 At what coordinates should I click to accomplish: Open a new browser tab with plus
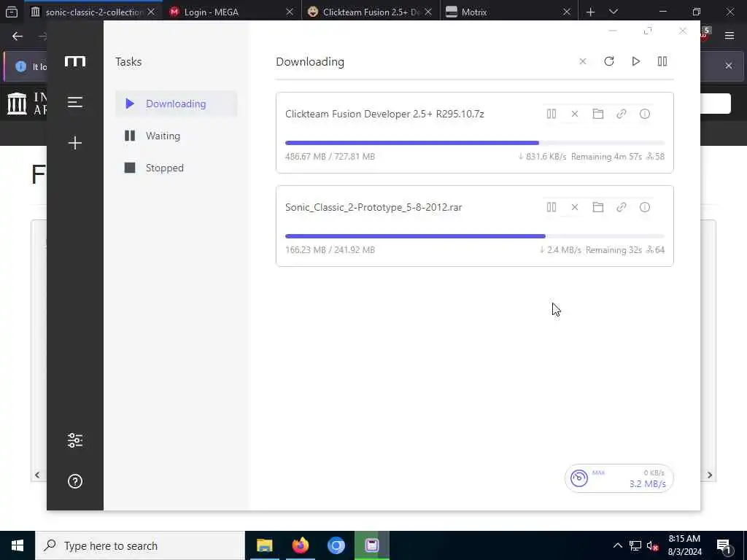591,12
